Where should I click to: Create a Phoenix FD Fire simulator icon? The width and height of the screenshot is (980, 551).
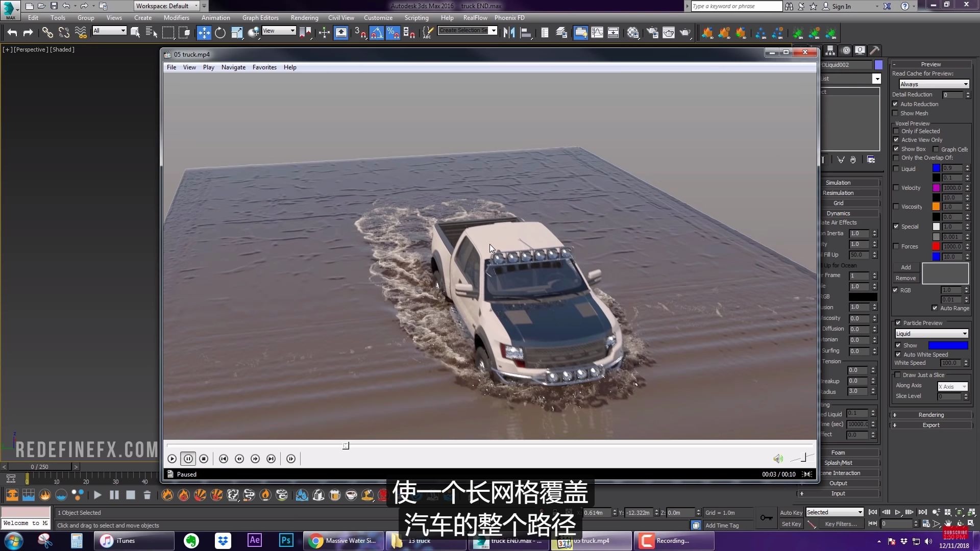tap(12, 494)
